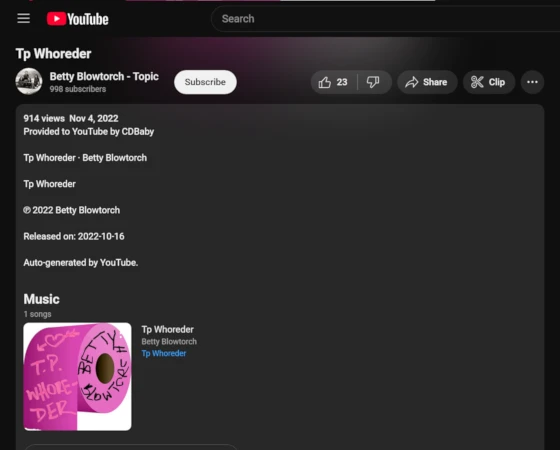560x450 pixels.
Task: Go to YouTube home via logo
Action: coord(78,19)
